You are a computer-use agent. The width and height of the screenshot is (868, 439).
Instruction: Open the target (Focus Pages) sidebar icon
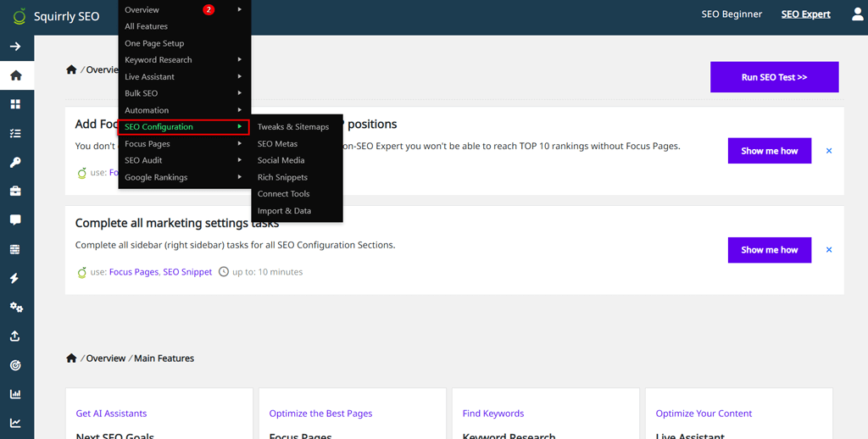pyautogui.click(x=15, y=365)
